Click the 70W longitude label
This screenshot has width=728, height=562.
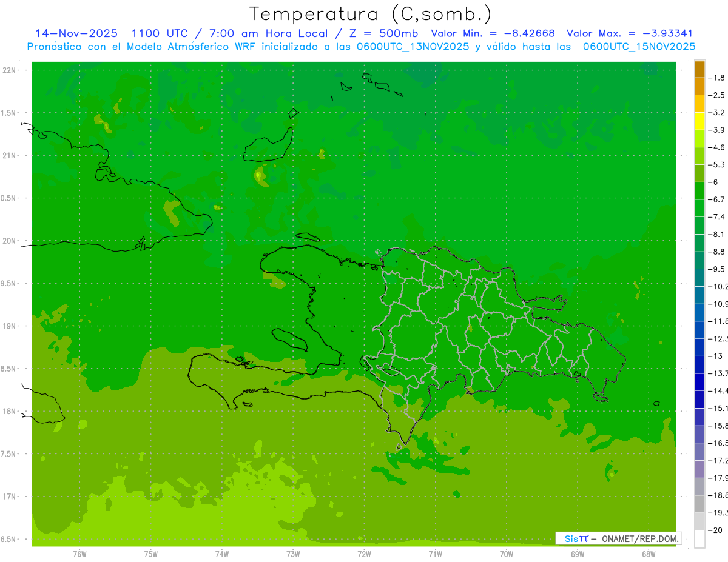(x=507, y=554)
